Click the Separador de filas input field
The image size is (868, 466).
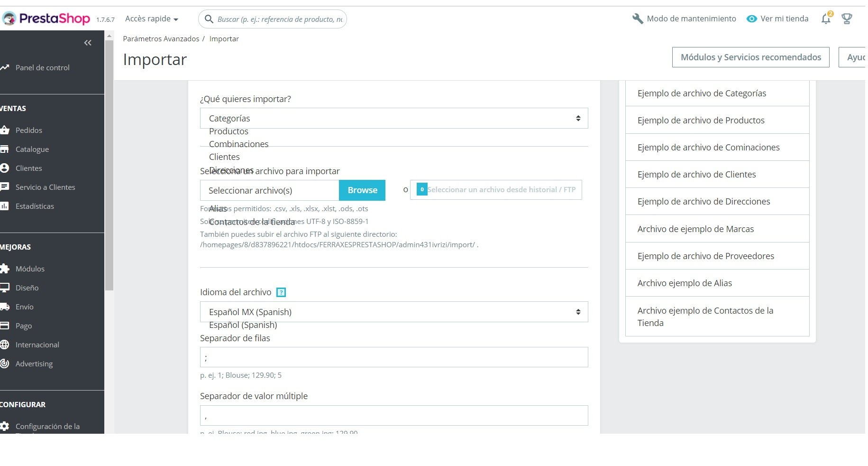[393, 357]
